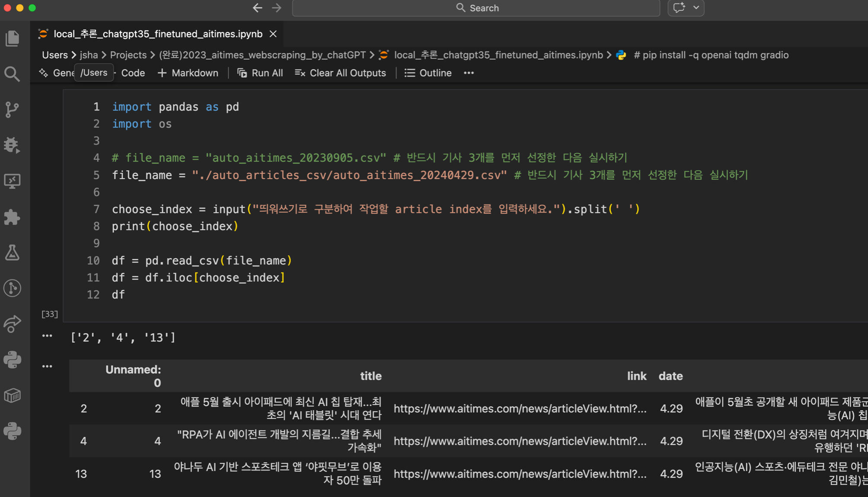Open the Explorer files view

coord(12,38)
